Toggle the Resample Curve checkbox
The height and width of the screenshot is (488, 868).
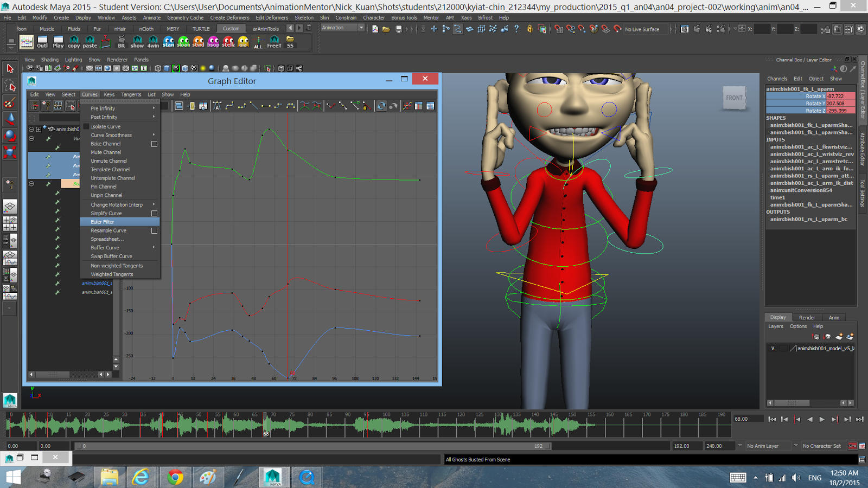(154, 230)
